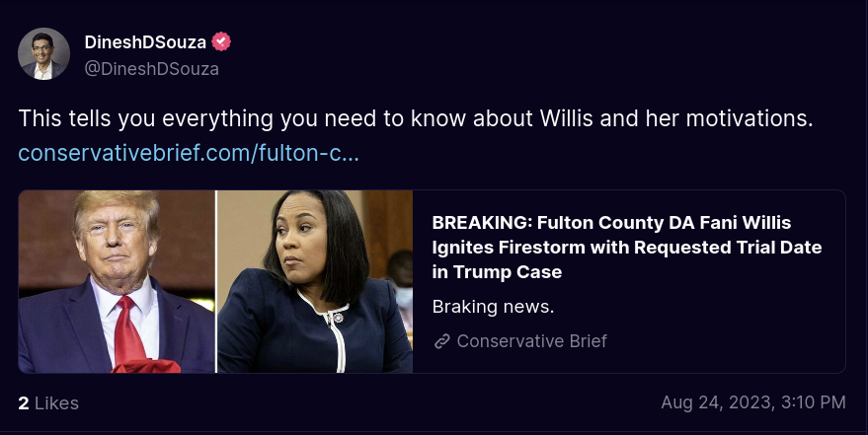This screenshot has width=868, height=435.
Task: Open the card photo of woman in navy jacket
Action: click(x=315, y=281)
